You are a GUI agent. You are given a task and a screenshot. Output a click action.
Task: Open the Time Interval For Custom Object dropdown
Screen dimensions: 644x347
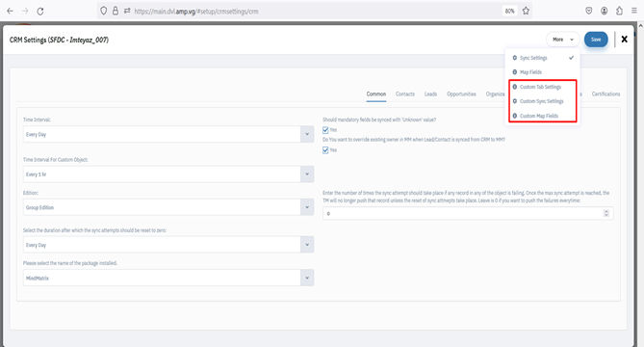[168, 174]
